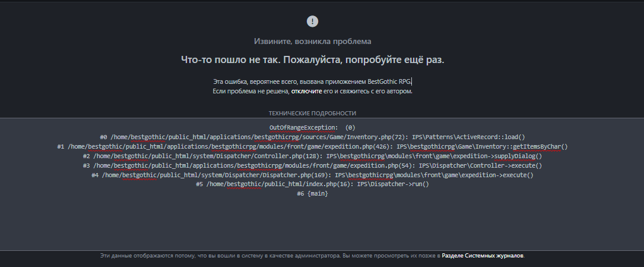The image size is (644, 267).
Task: Click the "Что-то пошло не так" message
Action: (x=312, y=60)
